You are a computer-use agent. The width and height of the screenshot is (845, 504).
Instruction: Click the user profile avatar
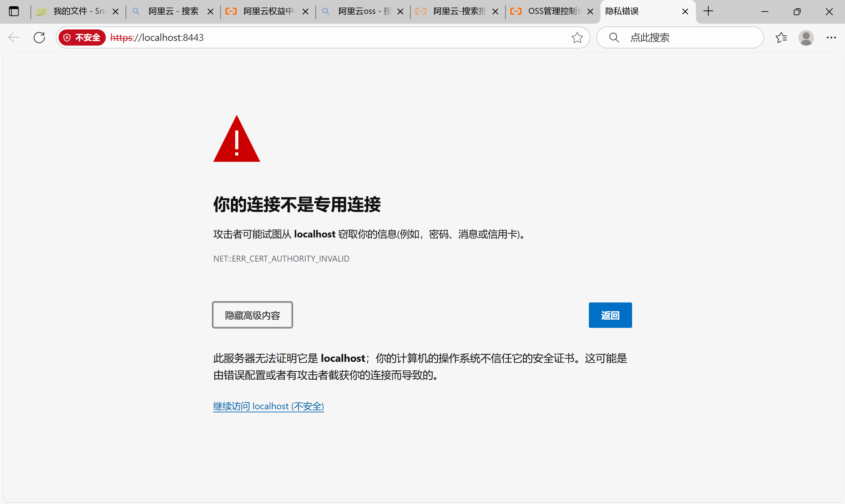[806, 37]
